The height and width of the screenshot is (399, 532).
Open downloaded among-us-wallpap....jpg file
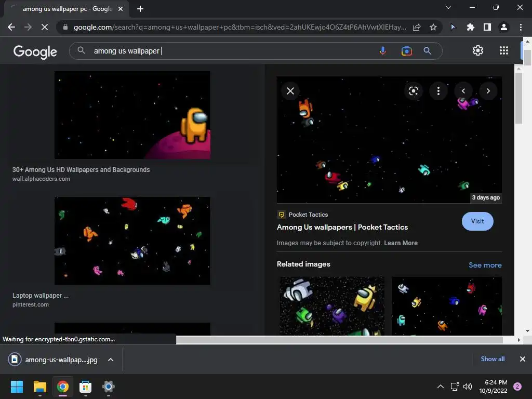(x=54, y=360)
